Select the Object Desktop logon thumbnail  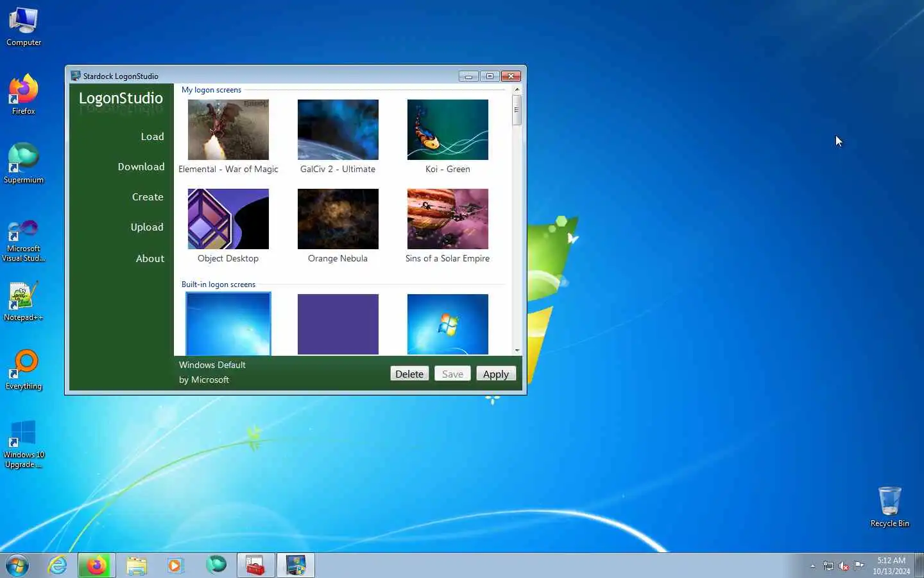tap(228, 219)
